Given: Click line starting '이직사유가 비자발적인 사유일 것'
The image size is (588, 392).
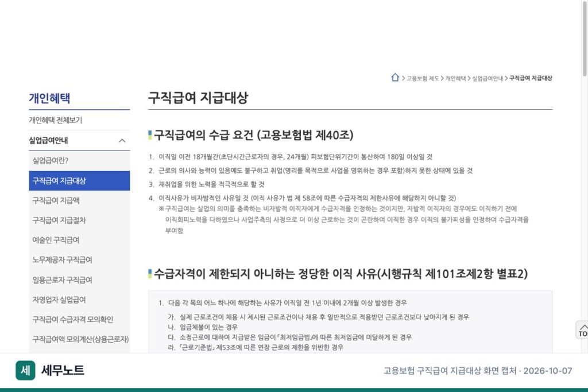Looking at the screenshot, I should pos(307,198).
